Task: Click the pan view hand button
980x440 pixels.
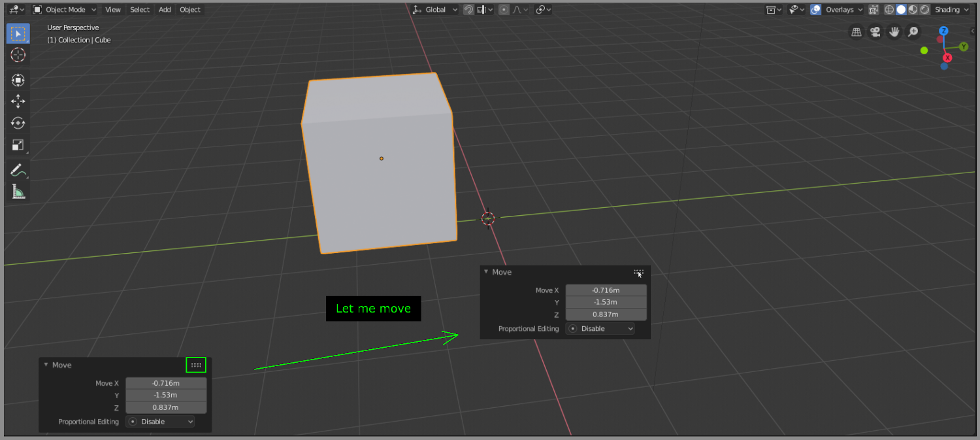Action: pyautogui.click(x=894, y=31)
